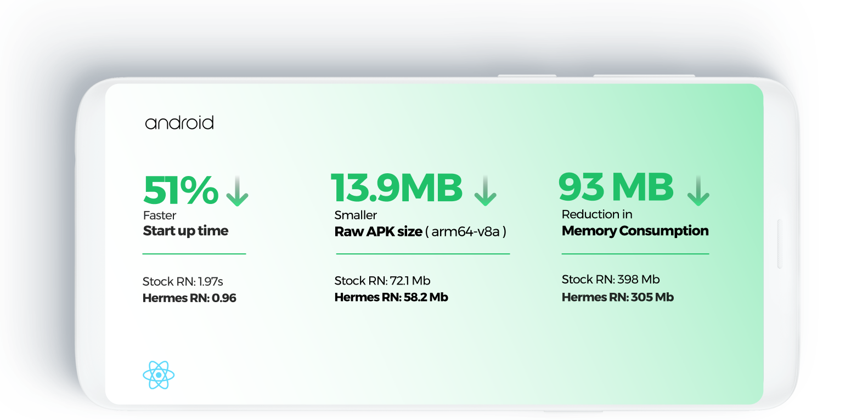The width and height of the screenshot is (868, 420).
Task: Click the Memory Consumption label
Action: 635,231
